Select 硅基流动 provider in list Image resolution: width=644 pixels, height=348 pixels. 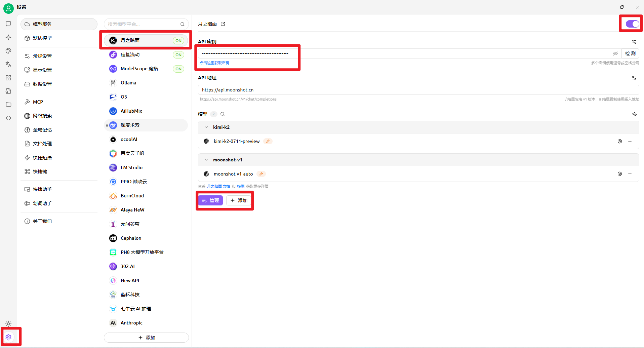(x=146, y=54)
